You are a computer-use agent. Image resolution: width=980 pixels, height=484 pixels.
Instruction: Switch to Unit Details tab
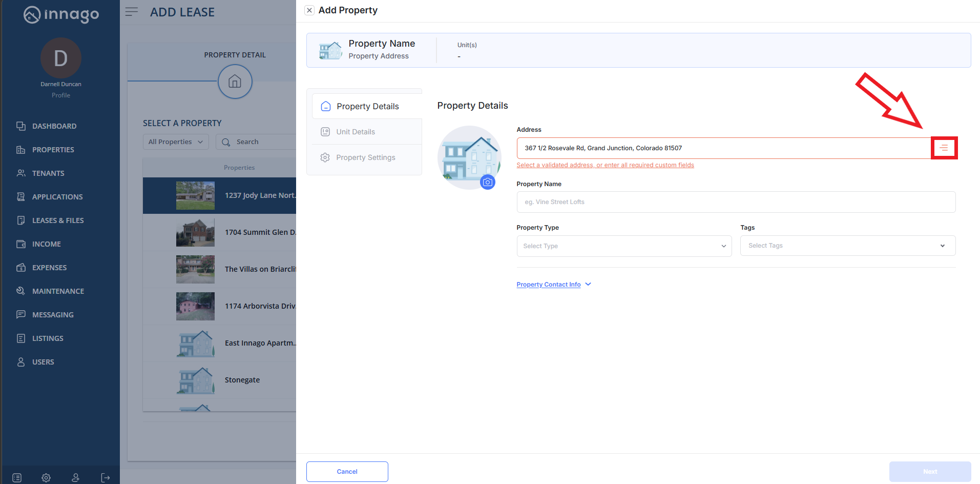tap(356, 132)
